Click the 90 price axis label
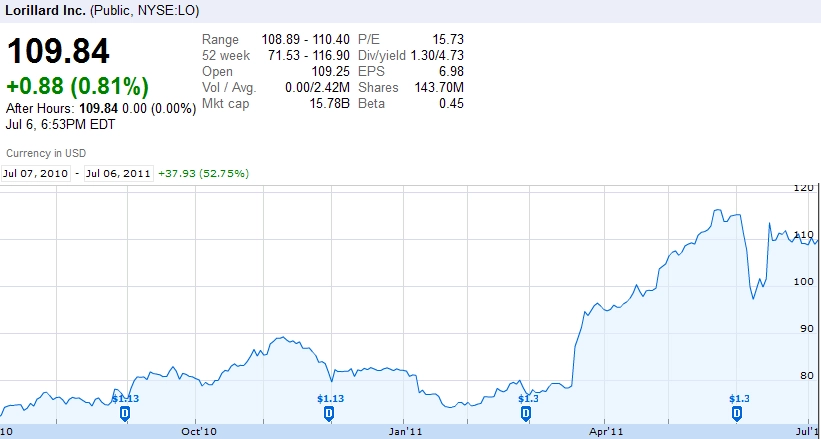Viewport: 821px width, 439px height. [806, 329]
